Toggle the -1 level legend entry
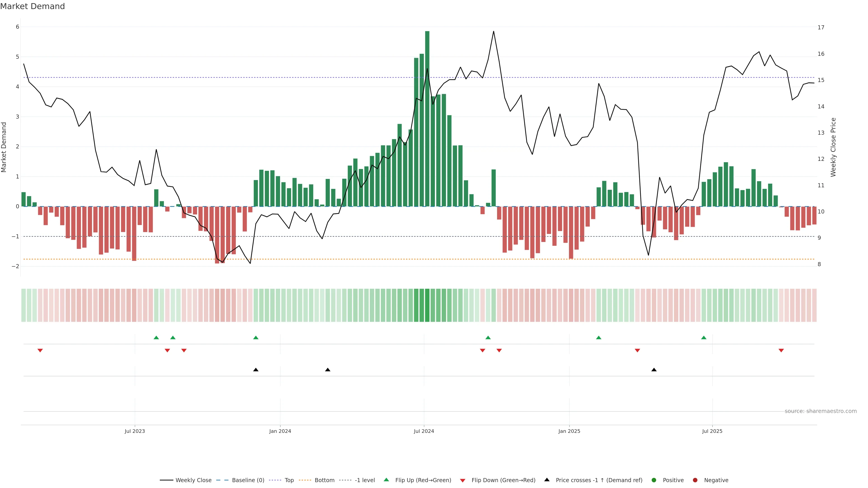 (x=365, y=480)
